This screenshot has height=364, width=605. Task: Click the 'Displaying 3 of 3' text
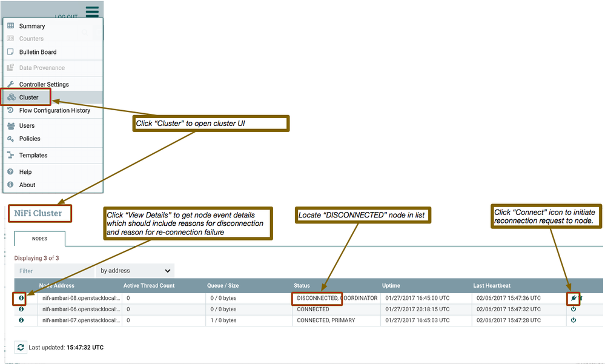click(x=37, y=258)
